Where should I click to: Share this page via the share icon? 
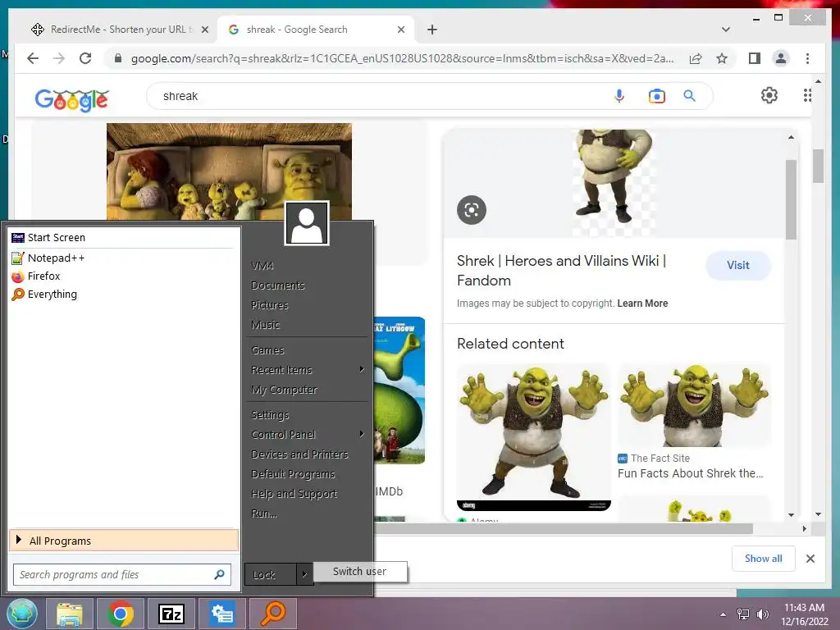coord(696,58)
